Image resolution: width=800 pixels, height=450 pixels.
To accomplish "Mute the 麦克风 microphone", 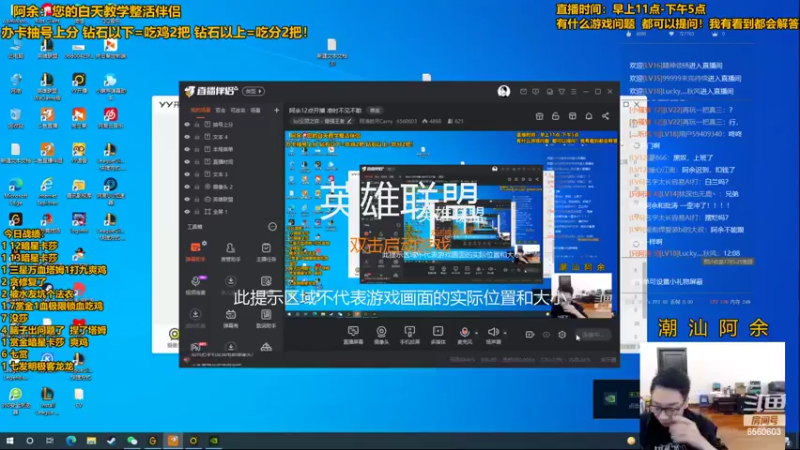I will tap(464, 335).
